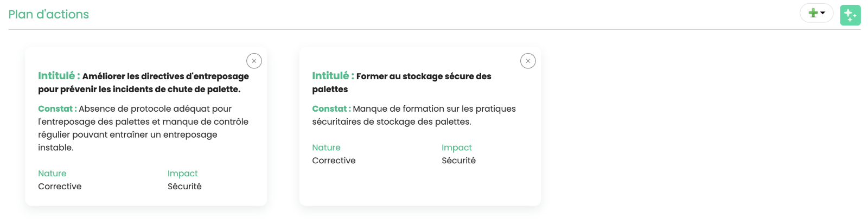Click the green plus icon
This screenshot has width=868, height=224.
click(x=813, y=13)
